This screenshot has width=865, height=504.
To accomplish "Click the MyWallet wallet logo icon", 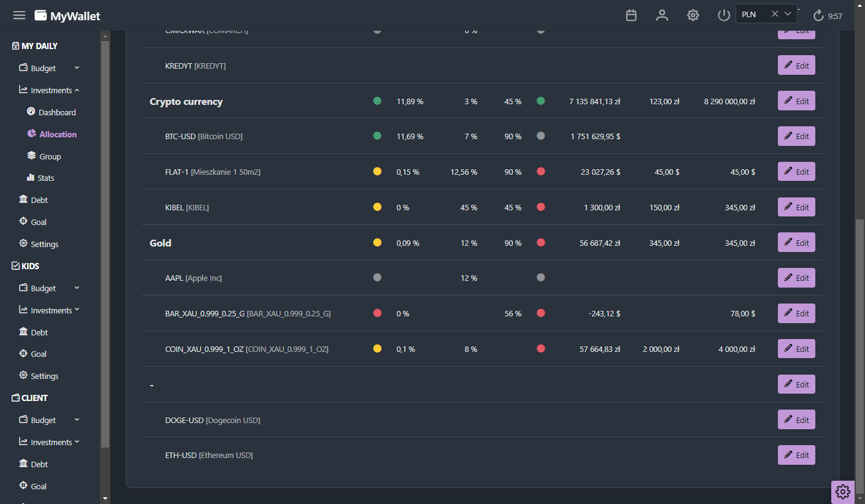I will (40, 15).
